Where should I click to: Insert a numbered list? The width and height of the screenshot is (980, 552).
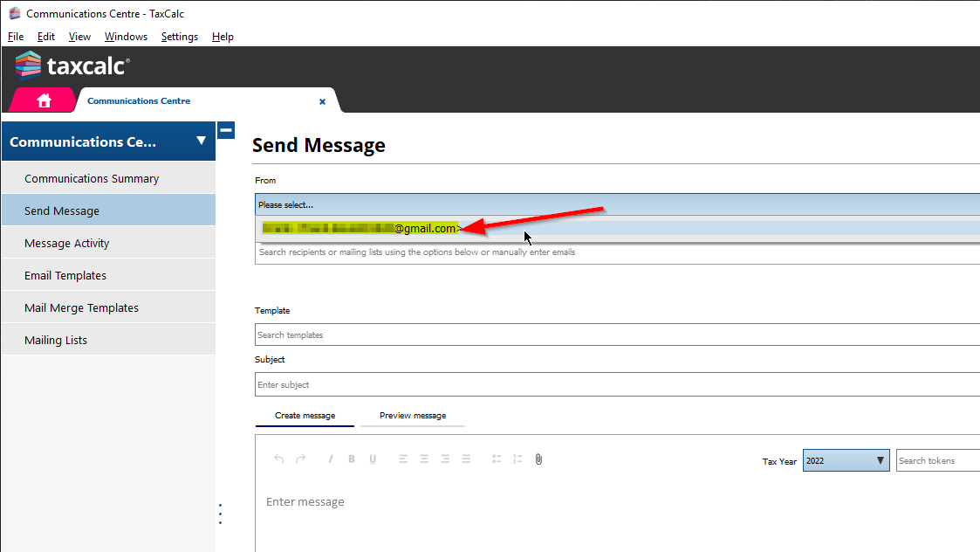coord(517,459)
